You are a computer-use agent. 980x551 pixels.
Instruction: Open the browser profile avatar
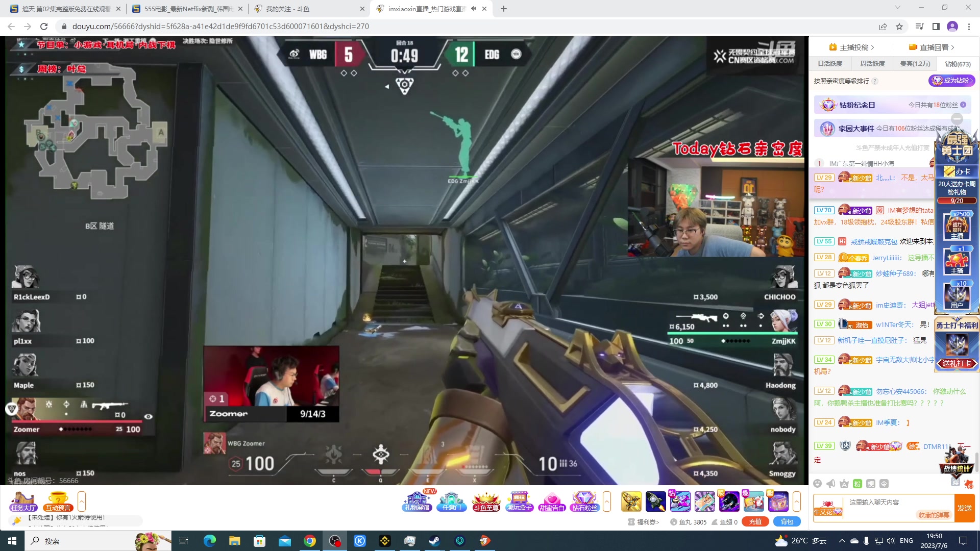pyautogui.click(x=952, y=27)
